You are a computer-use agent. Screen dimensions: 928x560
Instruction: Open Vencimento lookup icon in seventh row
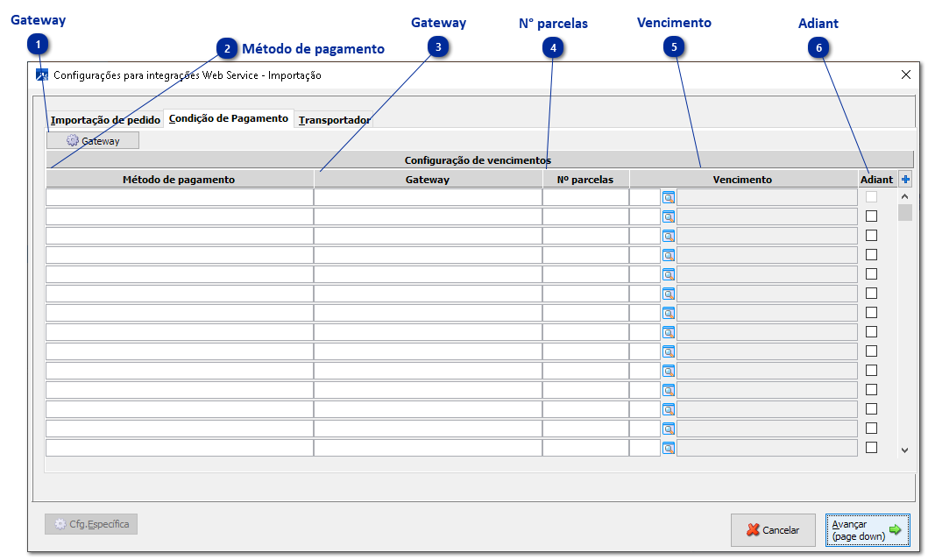tap(669, 313)
